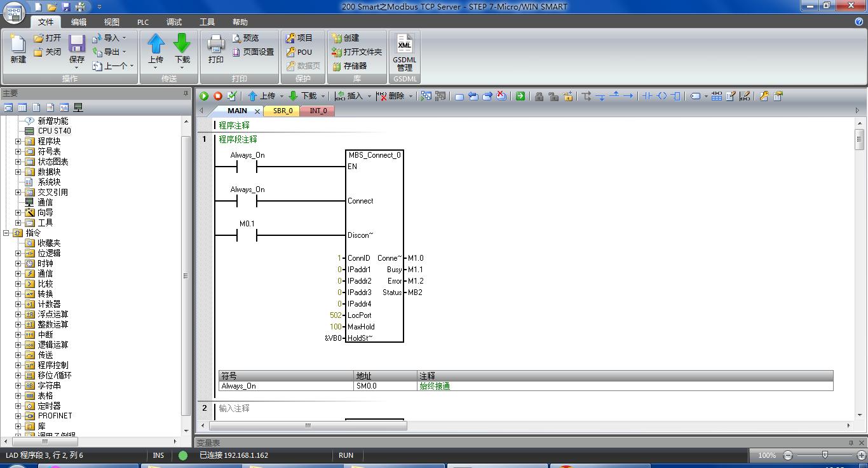Collapse the 指令 tree node
868x468 pixels.
coord(6,233)
